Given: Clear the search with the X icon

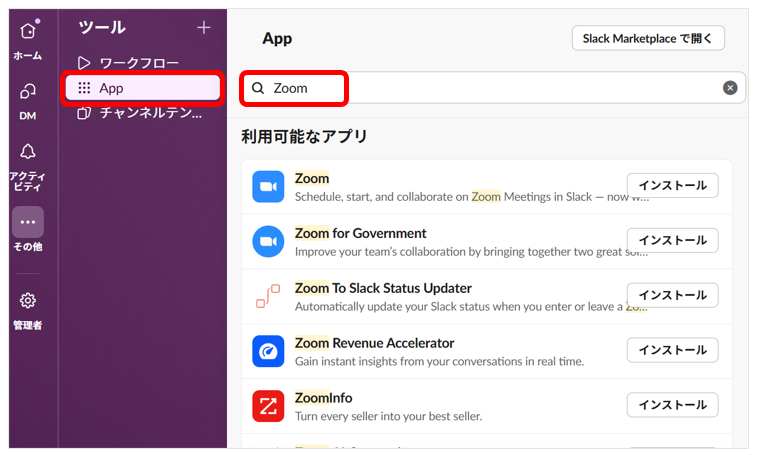Looking at the screenshot, I should point(730,88).
